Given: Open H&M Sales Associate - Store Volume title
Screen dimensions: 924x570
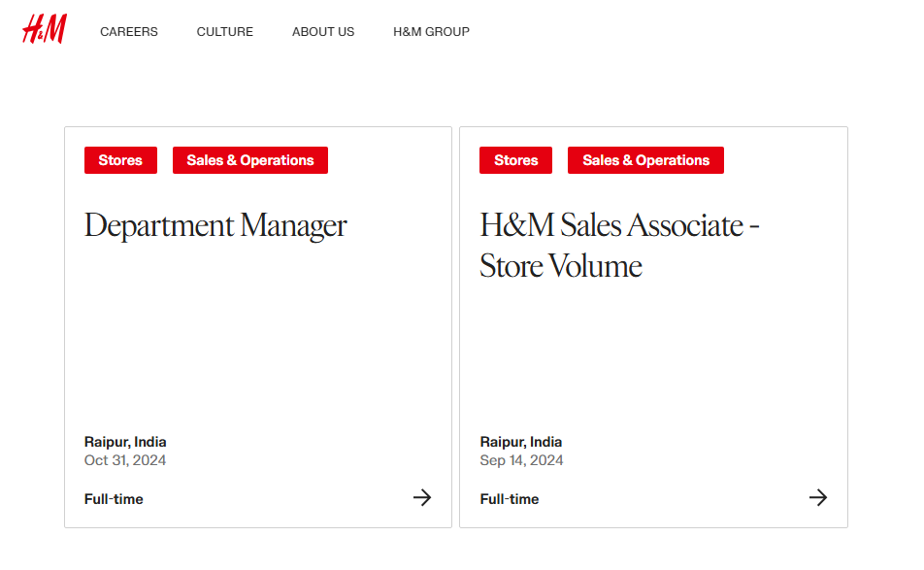Looking at the screenshot, I should click(x=619, y=246).
